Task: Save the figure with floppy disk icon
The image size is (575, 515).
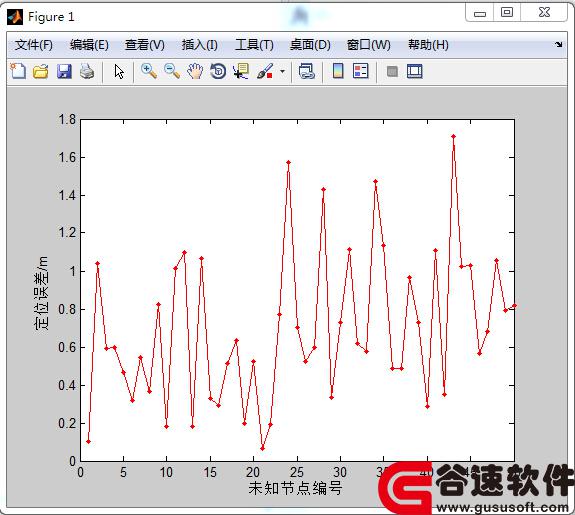Action: [64, 71]
